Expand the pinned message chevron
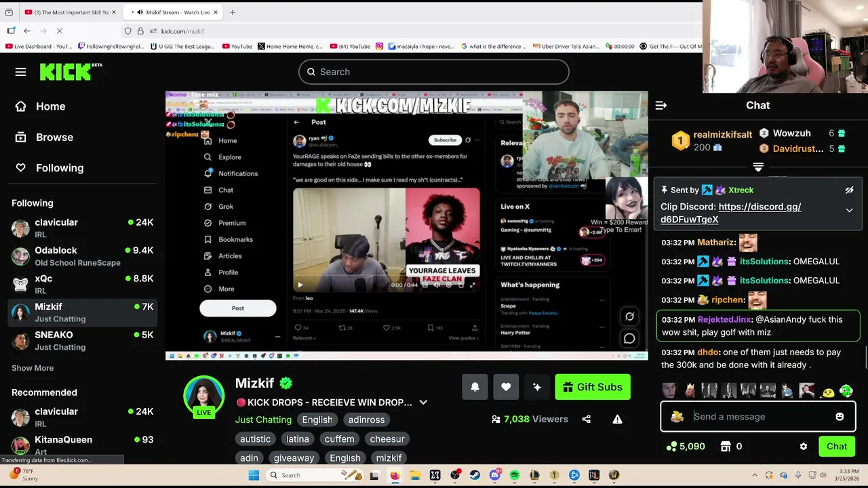 coord(849,211)
